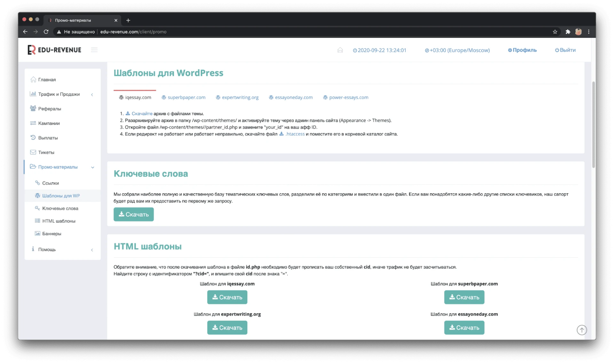614x364 pixels.
Task: Open the envelope notifications icon in header
Action: click(340, 50)
